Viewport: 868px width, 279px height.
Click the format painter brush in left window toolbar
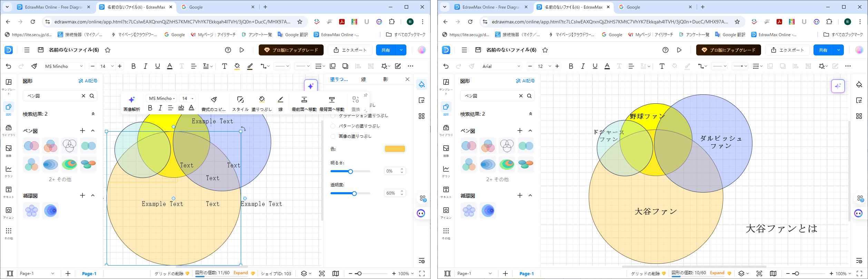[x=34, y=66]
